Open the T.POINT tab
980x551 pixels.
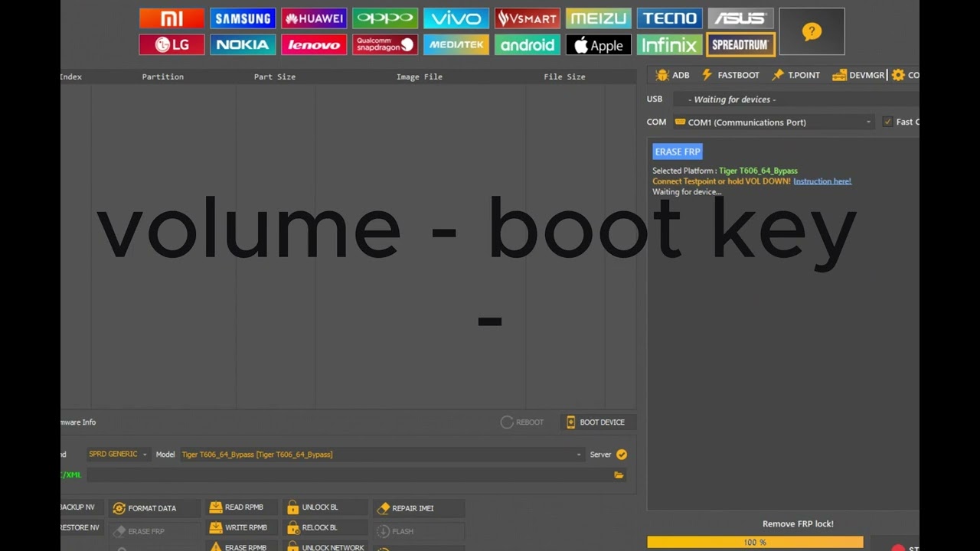(x=795, y=75)
